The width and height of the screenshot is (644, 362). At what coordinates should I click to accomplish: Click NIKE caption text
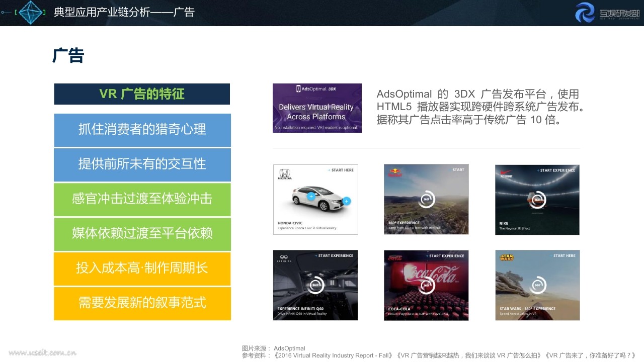(504, 223)
